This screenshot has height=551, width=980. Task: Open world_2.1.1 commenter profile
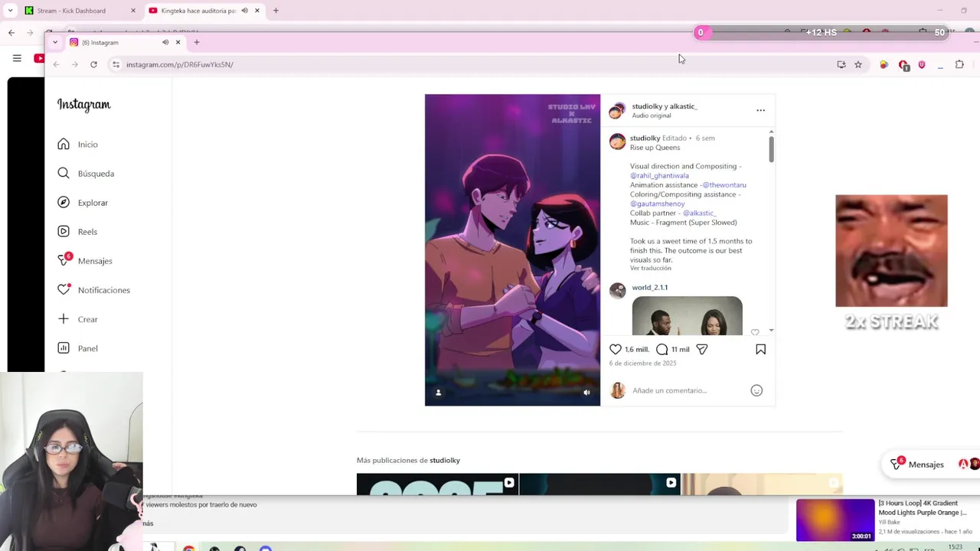tap(649, 288)
